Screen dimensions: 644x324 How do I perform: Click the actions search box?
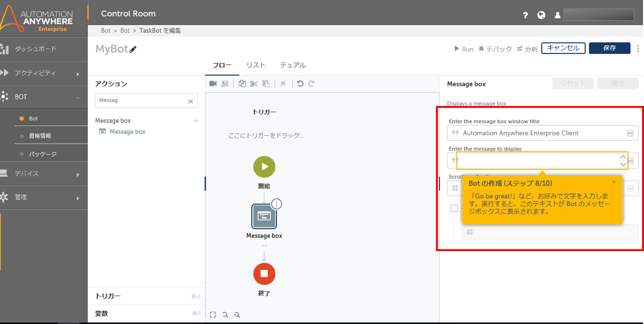click(146, 101)
